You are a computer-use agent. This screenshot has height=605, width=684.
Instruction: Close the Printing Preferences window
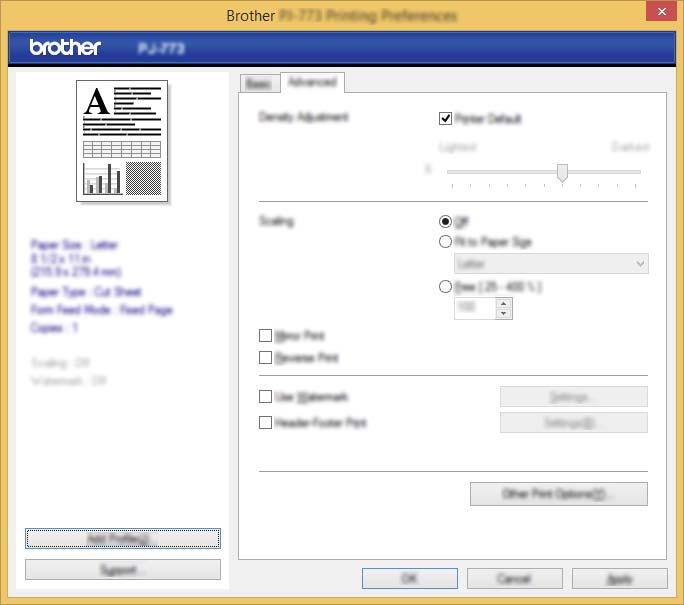click(661, 11)
